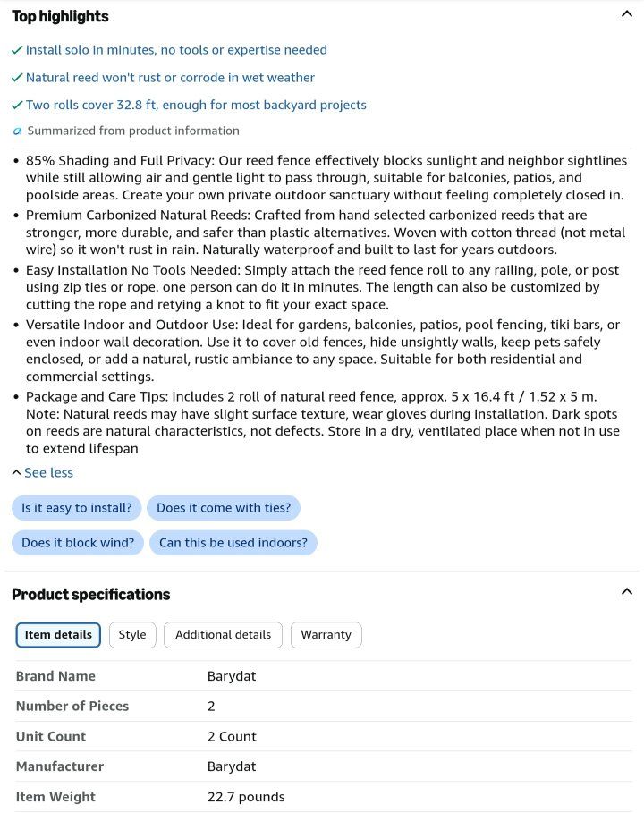
Task: Select the Item details tab
Action: point(58,635)
